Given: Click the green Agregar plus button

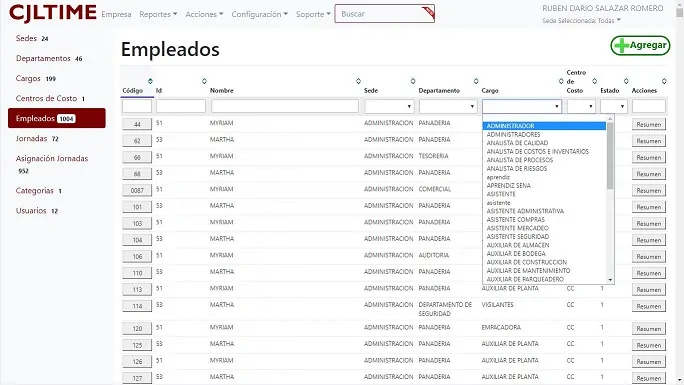Looking at the screenshot, I should pos(640,45).
